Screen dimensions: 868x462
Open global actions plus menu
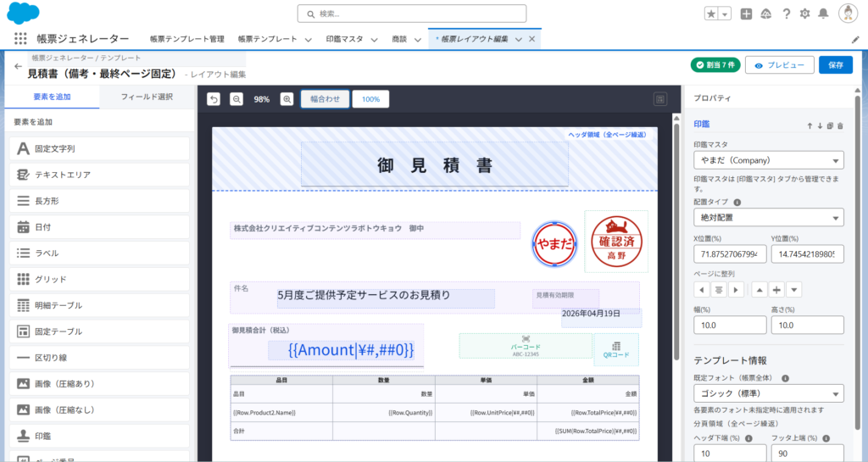point(746,14)
